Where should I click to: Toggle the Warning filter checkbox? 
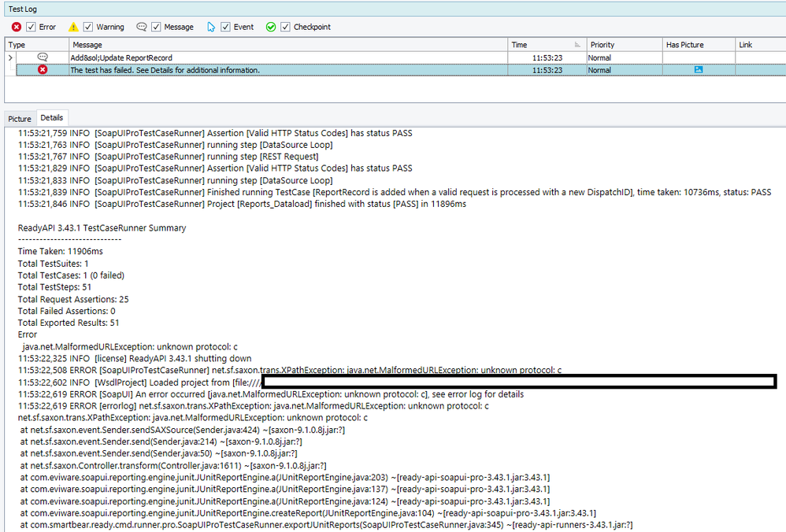tap(87, 27)
